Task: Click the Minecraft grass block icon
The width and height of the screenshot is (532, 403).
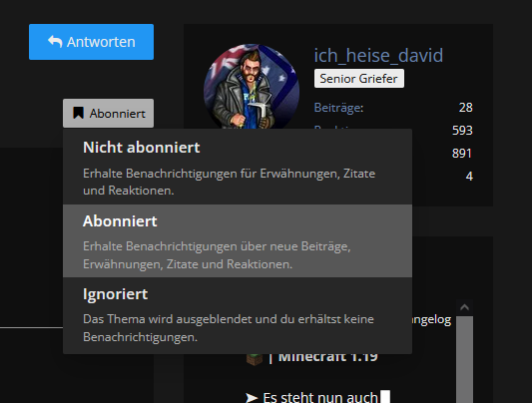Action: (x=255, y=359)
